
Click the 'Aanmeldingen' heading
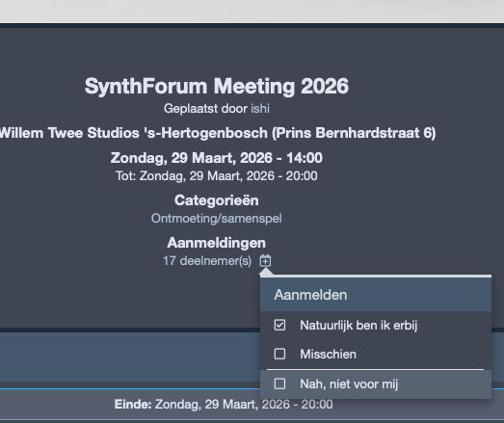tap(216, 243)
